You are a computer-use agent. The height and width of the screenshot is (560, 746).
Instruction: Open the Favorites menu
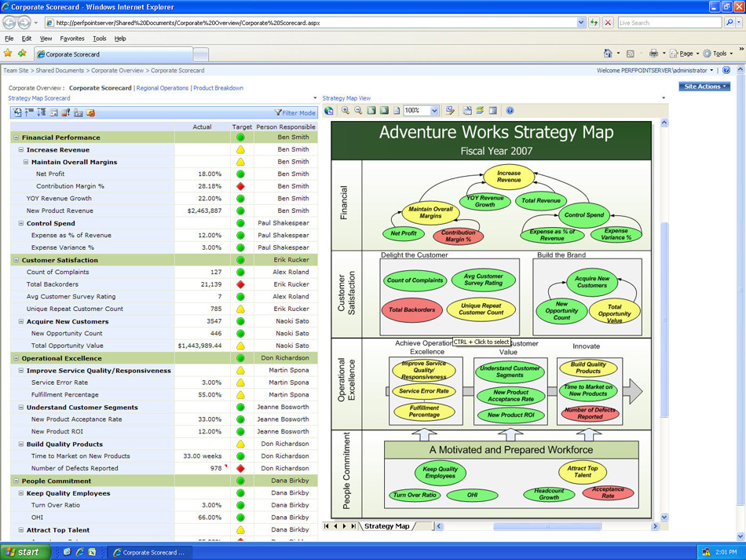(x=72, y=38)
